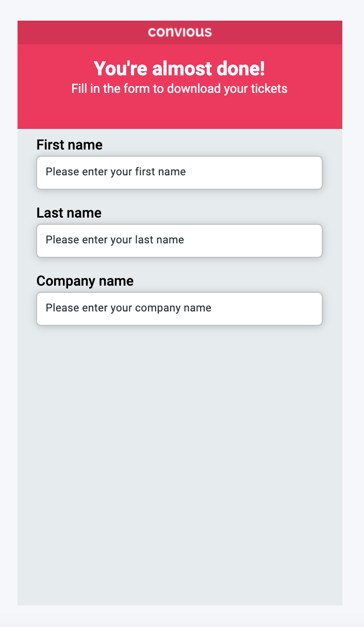Click the "Last name" label
Image resolution: width=364 pixels, height=627 pixels.
tap(69, 213)
